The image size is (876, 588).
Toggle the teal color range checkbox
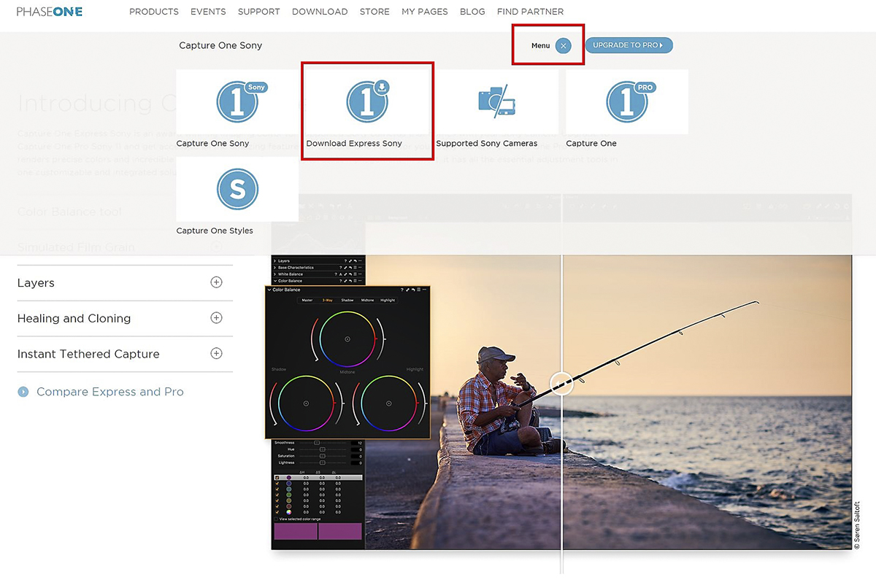point(277,490)
